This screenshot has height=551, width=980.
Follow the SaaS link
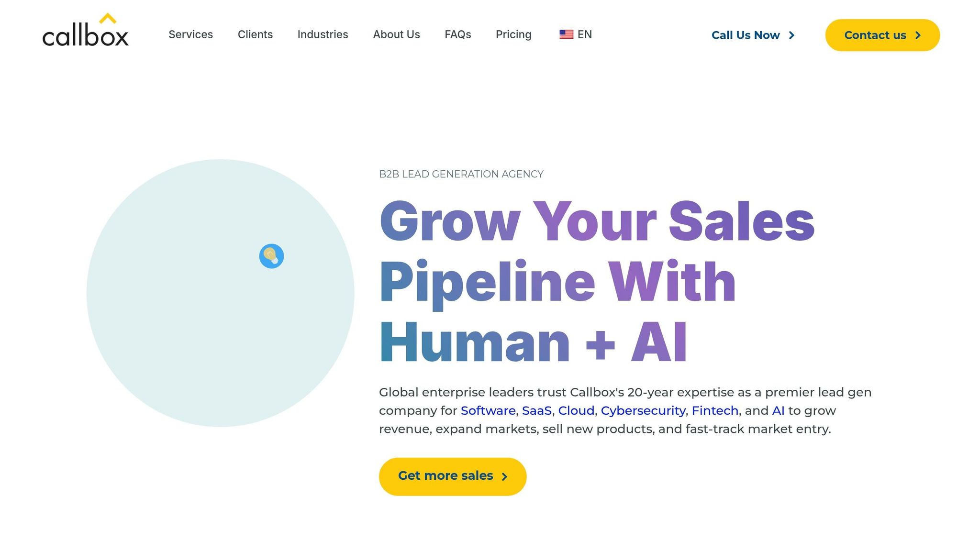click(x=536, y=410)
